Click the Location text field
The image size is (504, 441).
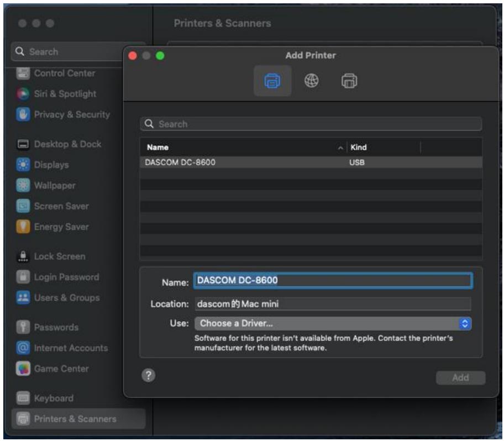(x=333, y=304)
